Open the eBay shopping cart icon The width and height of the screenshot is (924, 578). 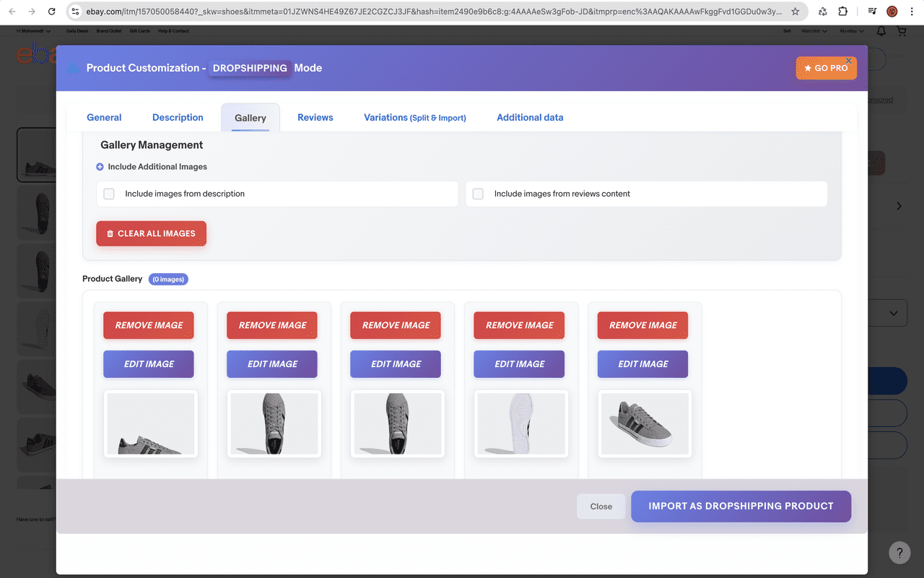click(901, 31)
